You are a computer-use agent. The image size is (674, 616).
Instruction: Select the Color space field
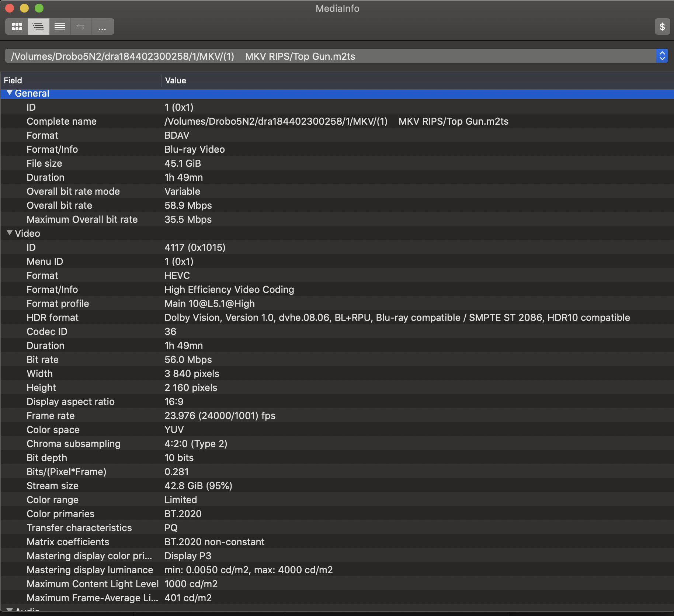[x=53, y=430]
